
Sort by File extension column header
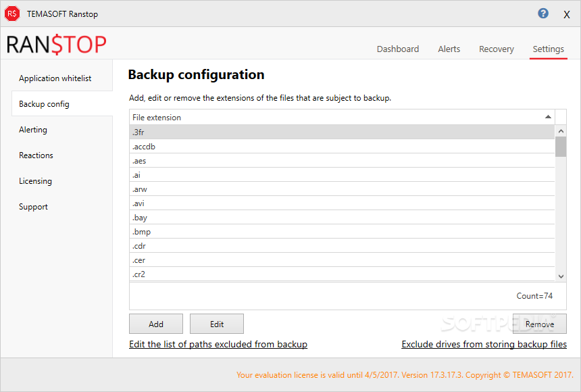[342, 117]
